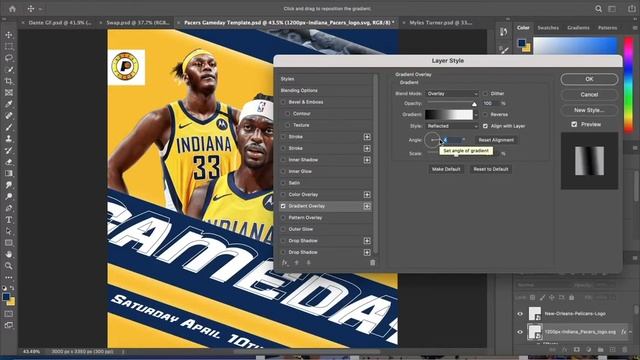Uncheck Align with Layer
640x360 pixels.
pos(485,126)
